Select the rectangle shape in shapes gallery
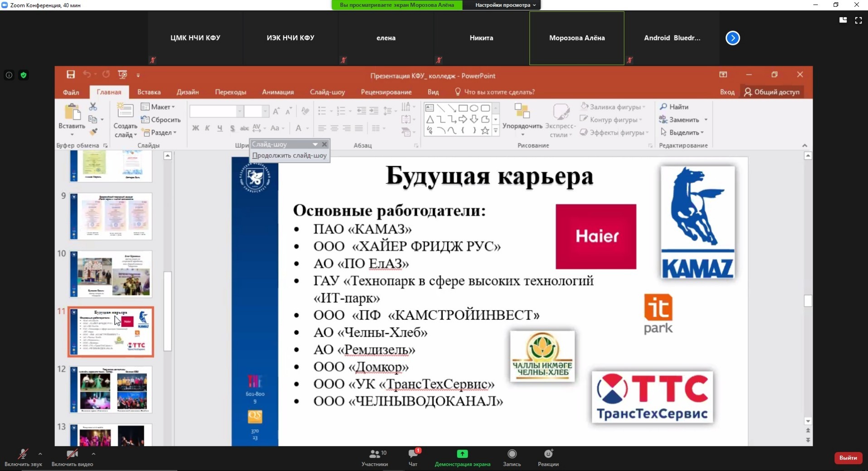Screen dimensions: 868x471 click(463, 108)
